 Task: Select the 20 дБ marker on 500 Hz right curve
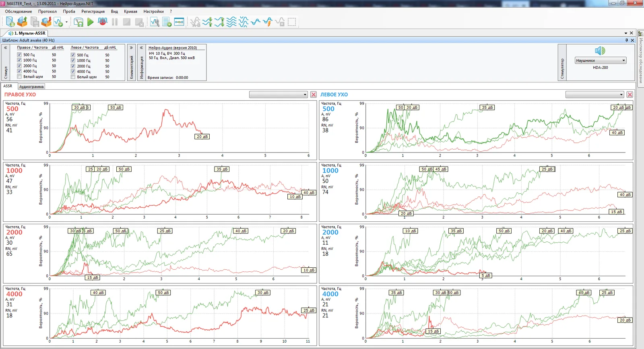point(202,137)
